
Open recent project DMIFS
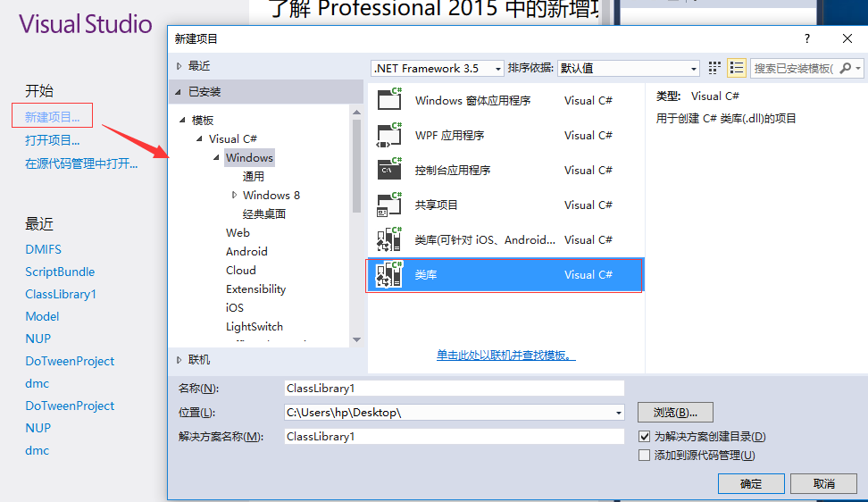tap(43, 249)
